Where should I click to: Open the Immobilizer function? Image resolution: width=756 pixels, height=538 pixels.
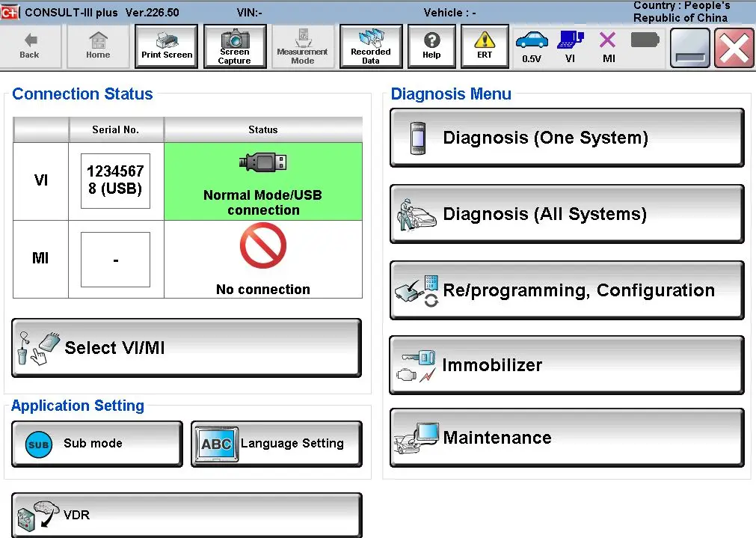point(566,365)
